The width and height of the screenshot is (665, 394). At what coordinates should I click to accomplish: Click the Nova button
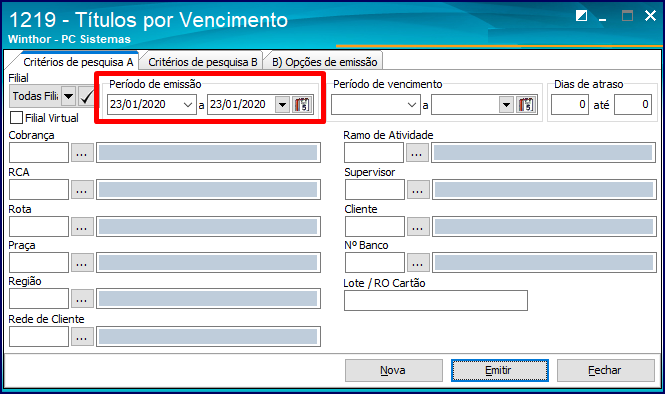[393, 370]
